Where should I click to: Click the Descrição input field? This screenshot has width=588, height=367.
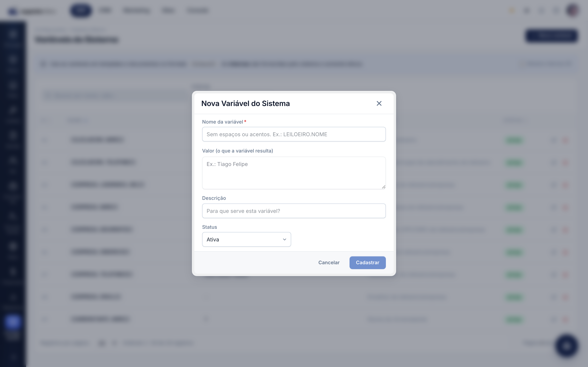pyautogui.click(x=294, y=211)
